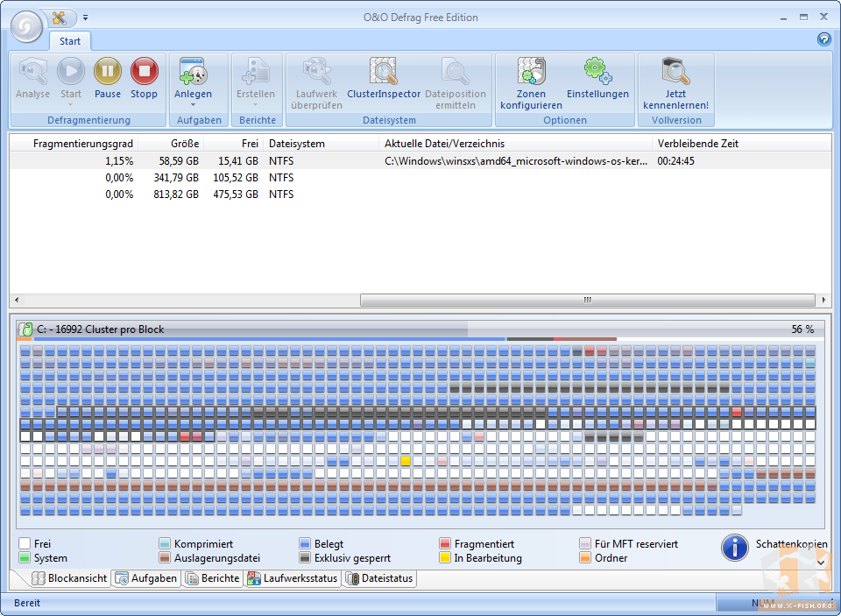Expand the Anlegen dropdown arrow
This screenshot has height=616, width=841.
[x=193, y=104]
